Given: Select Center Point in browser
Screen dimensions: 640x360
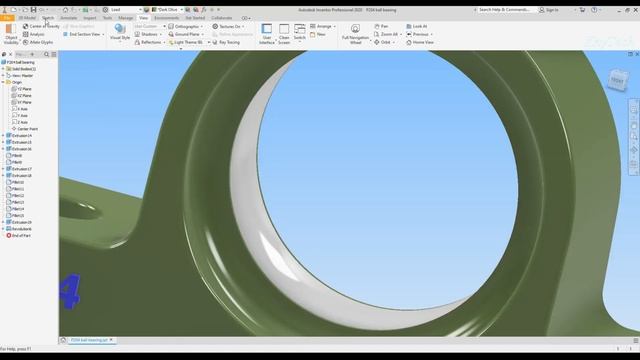Looking at the screenshot, I should [24, 129].
